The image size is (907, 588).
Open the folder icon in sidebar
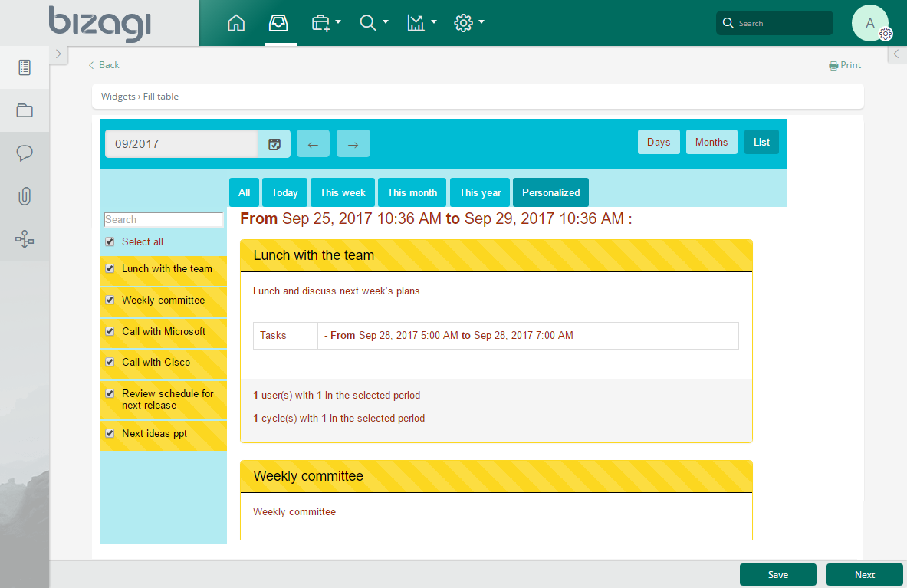pos(25,110)
